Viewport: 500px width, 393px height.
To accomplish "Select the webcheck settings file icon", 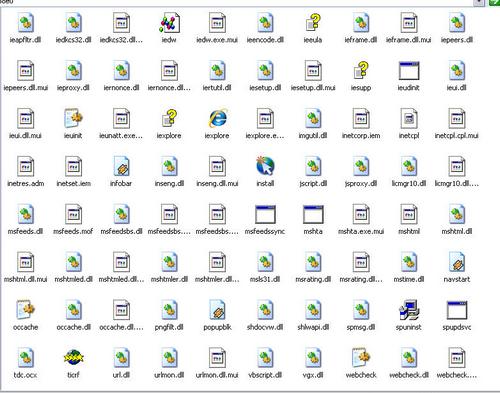I will click(361, 358).
